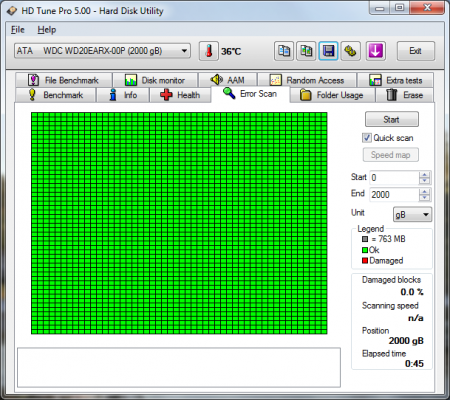Click the thermometer temperature icon
The width and height of the screenshot is (450, 400).
tap(209, 51)
